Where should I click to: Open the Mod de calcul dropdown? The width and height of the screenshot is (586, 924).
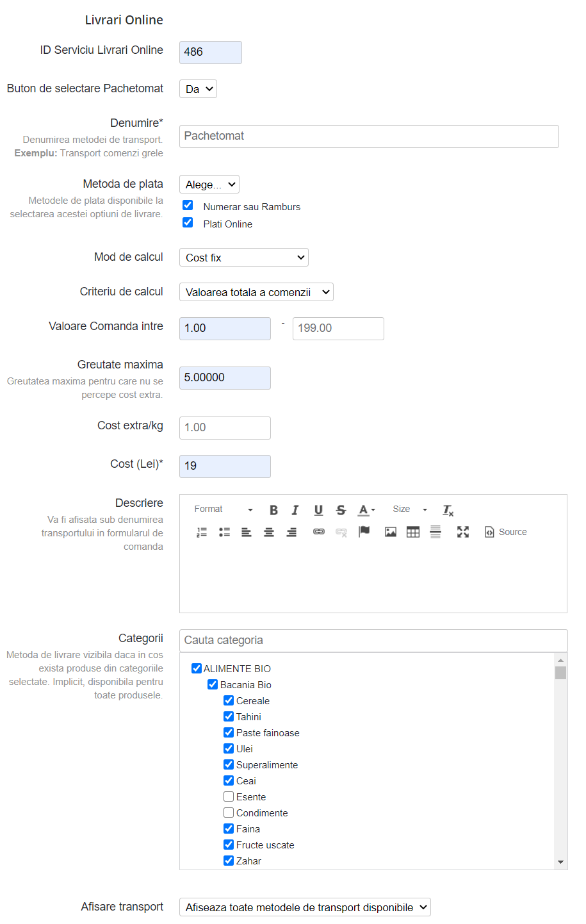243,258
